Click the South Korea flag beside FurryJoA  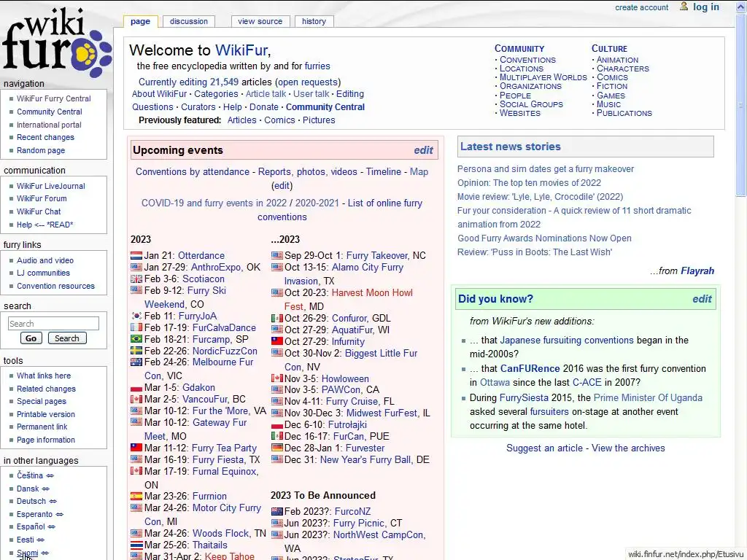136,316
